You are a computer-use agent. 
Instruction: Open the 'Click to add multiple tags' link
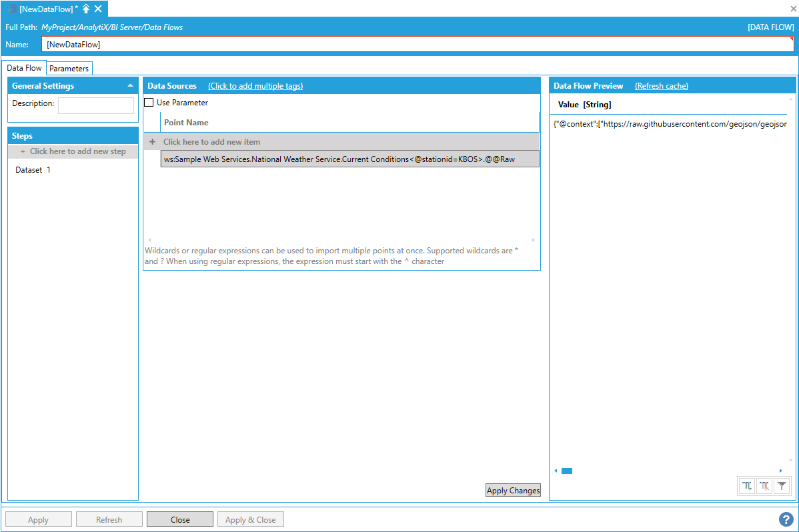(255, 86)
